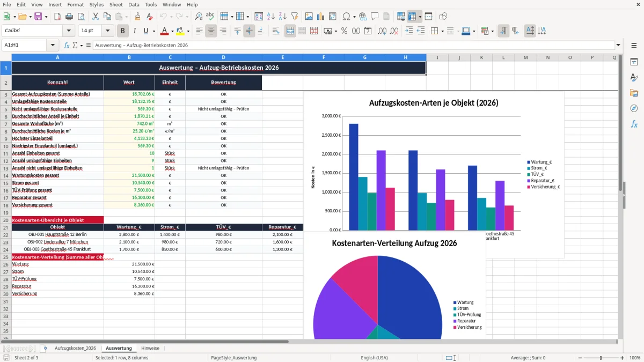Open Background Color dropdown arrow
Image resolution: width=644 pixels, height=362 pixels.
tap(188, 31)
